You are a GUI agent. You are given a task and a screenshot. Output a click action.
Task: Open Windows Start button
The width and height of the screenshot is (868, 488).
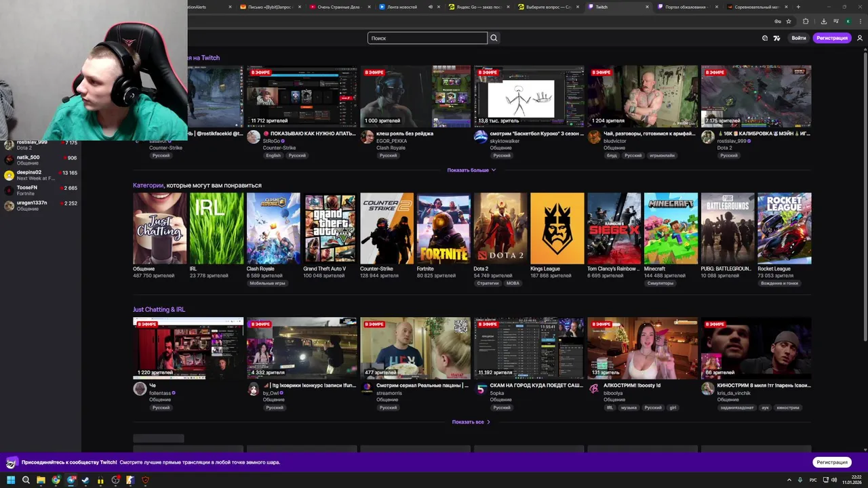[11, 480]
